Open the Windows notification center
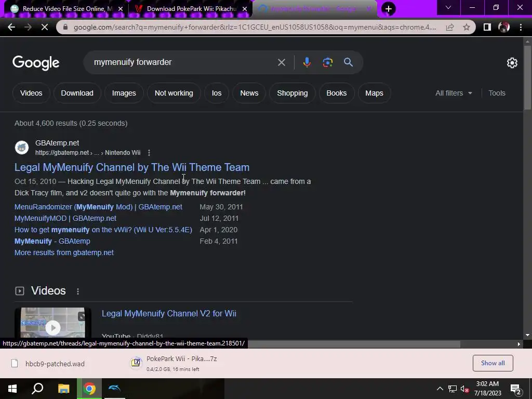 516,389
